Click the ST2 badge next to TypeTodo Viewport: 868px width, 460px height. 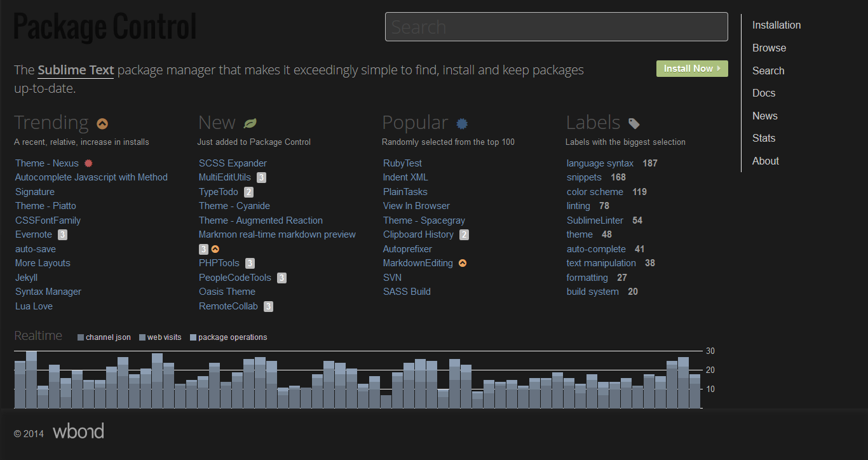tap(248, 192)
